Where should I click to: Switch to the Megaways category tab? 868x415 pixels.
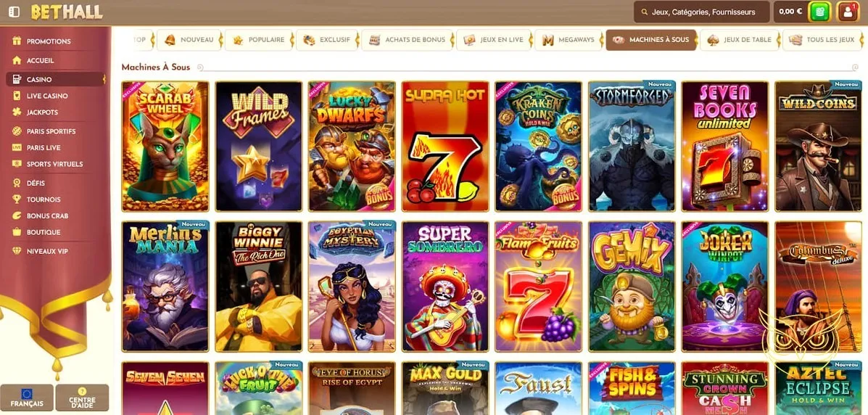pos(570,40)
